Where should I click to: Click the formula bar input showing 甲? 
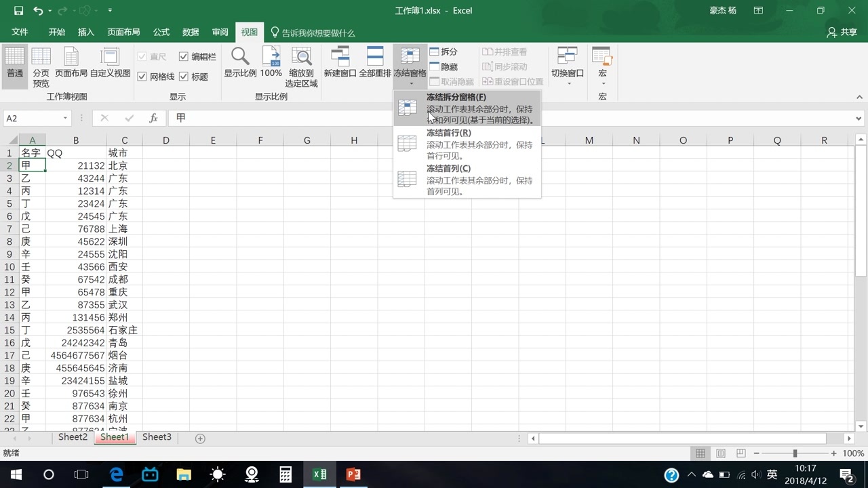[510, 118]
